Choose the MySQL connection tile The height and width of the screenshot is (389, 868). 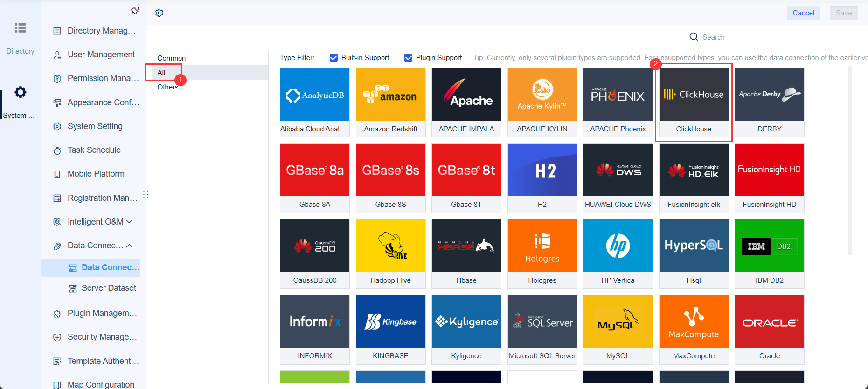click(x=618, y=329)
